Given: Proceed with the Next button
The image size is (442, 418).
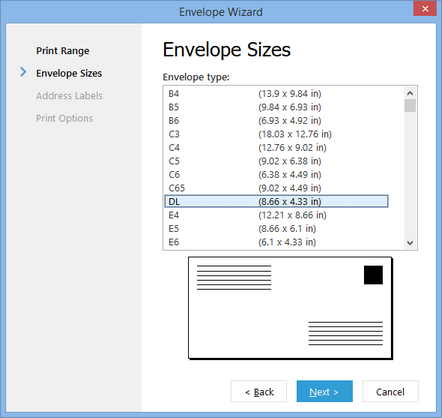Looking at the screenshot, I should point(324,391).
